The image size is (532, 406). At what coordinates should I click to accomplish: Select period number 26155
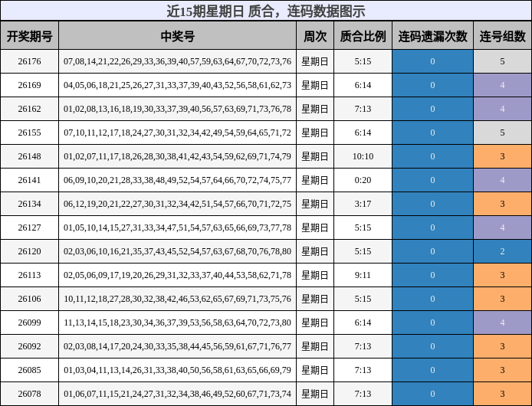pyautogui.click(x=30, y=133)
